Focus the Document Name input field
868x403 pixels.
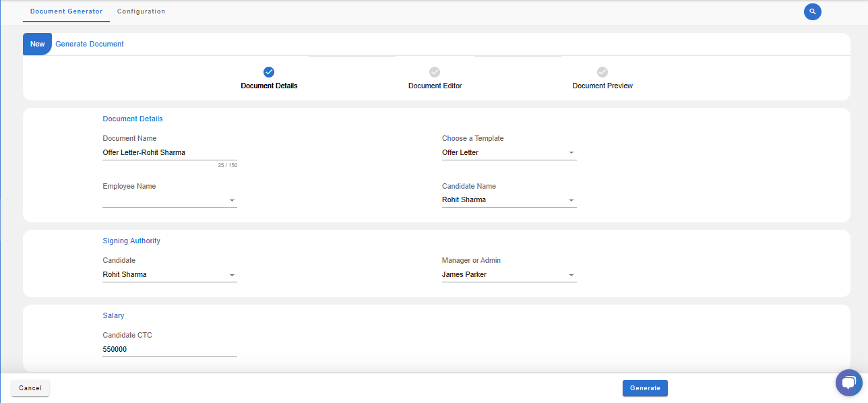coord(169,153)
